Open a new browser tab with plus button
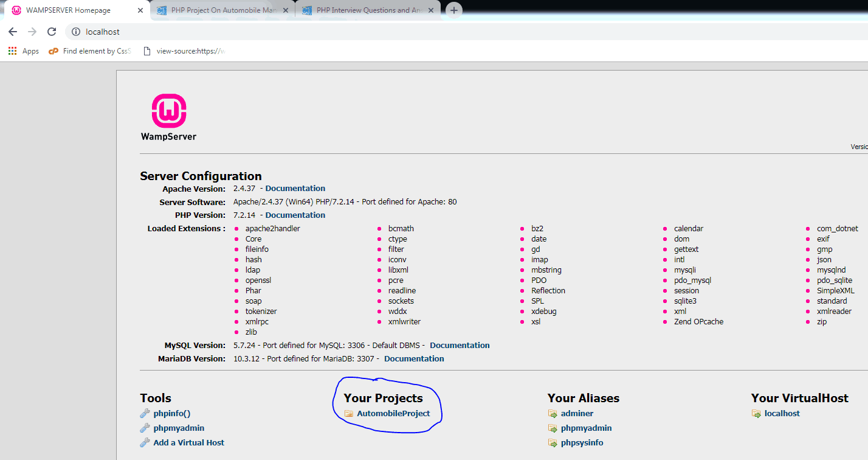This screenshot has height=460, width=868. point(453,10)
